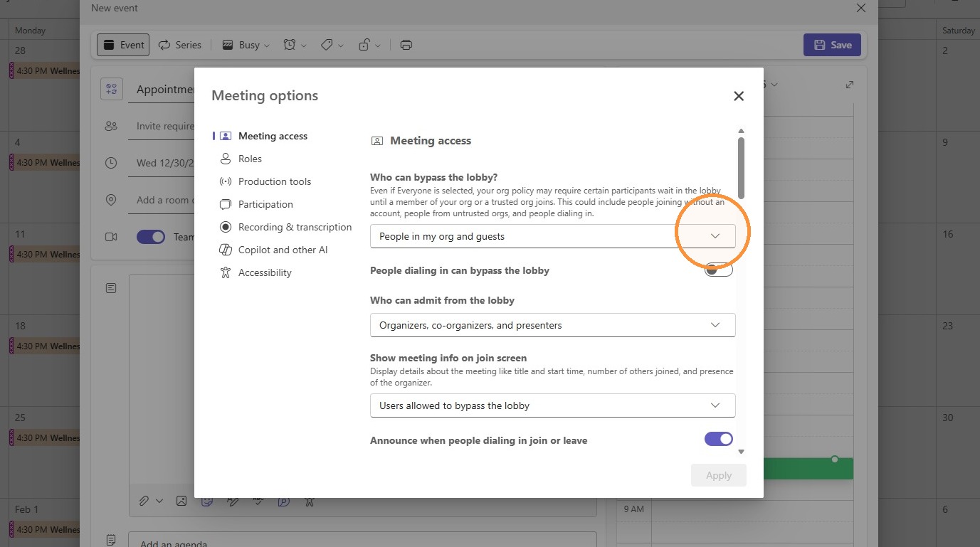Open the Busy status dropdown
This screenshot has height=547, width=980.
point(246,45)
